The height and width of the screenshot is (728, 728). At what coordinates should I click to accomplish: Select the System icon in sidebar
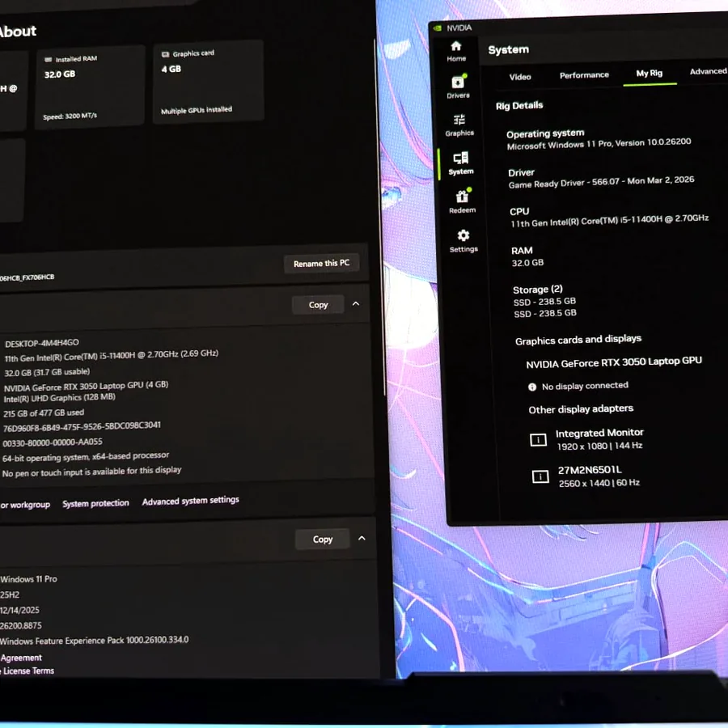point(460,159)
